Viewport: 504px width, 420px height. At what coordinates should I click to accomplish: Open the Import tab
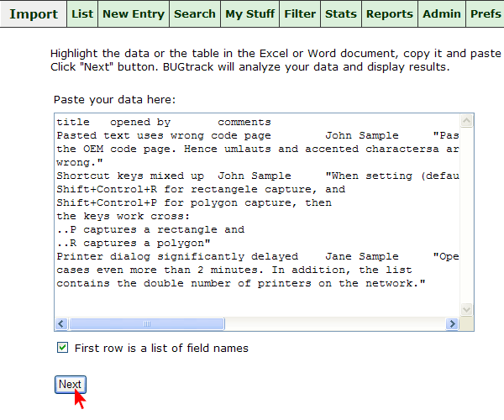pos(33,14)
